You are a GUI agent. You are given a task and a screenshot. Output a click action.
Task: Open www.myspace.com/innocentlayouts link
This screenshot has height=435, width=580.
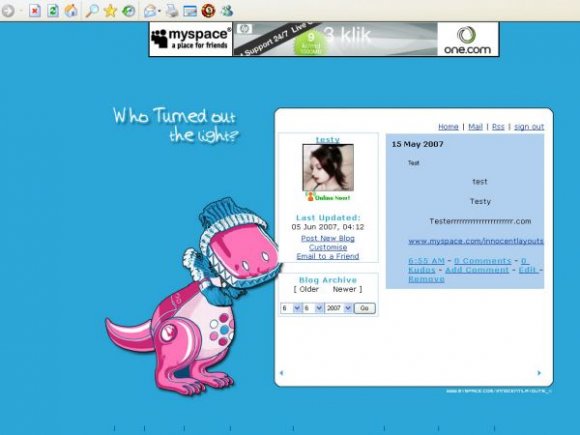click(476, 241)
